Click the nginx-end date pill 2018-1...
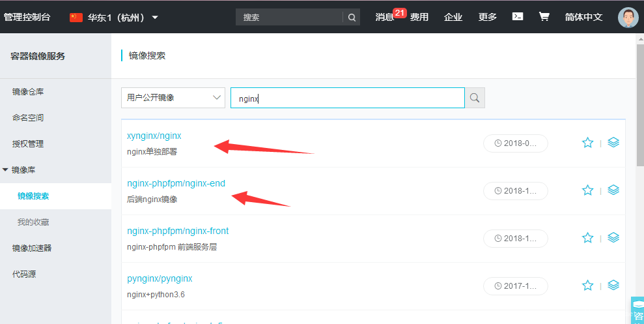 pos(516,191)
